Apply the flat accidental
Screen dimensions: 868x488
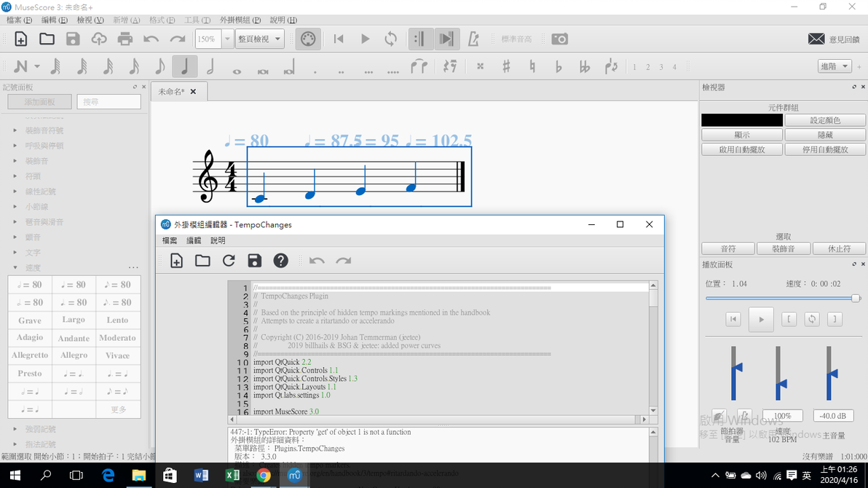[559, 67]
